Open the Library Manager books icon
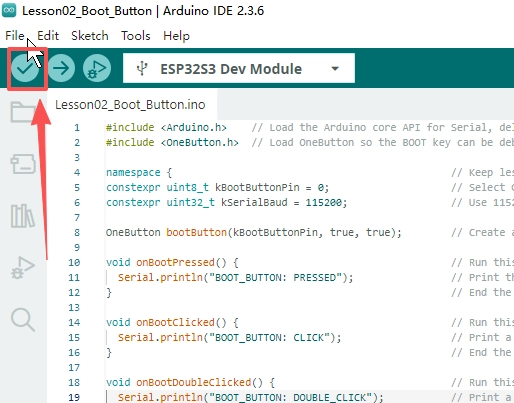 [x=23, y=216]
